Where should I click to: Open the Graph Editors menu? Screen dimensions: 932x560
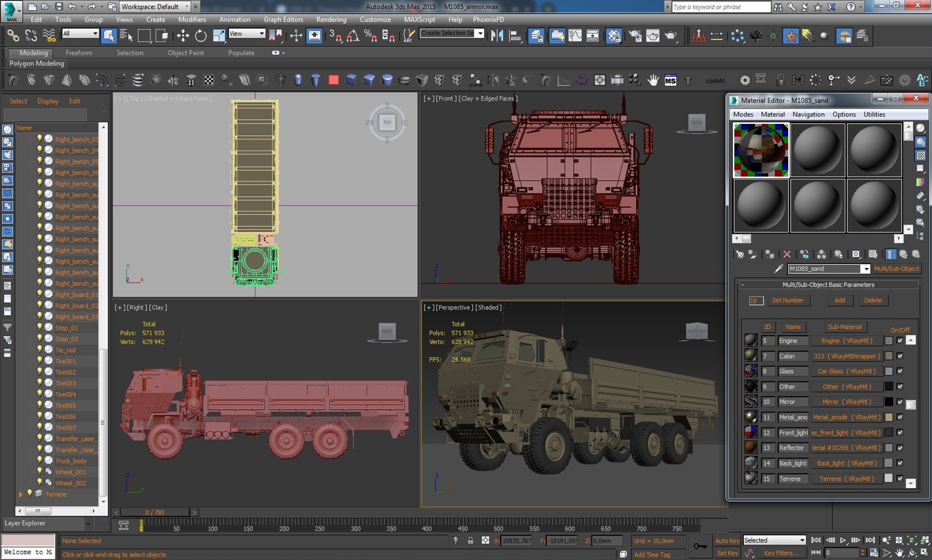283,20
